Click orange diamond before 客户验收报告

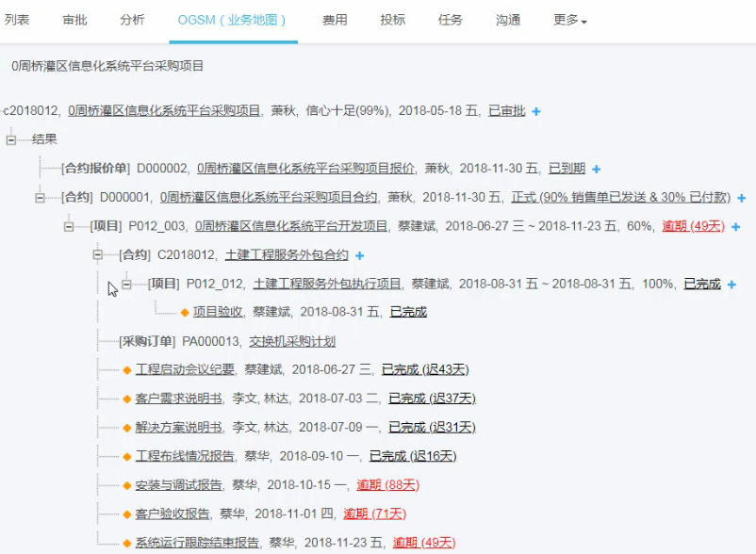pyautogui.click(x=127, y=514)
